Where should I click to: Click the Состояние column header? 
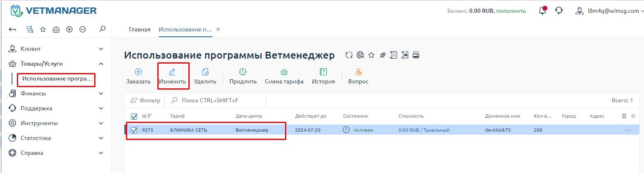355,116
